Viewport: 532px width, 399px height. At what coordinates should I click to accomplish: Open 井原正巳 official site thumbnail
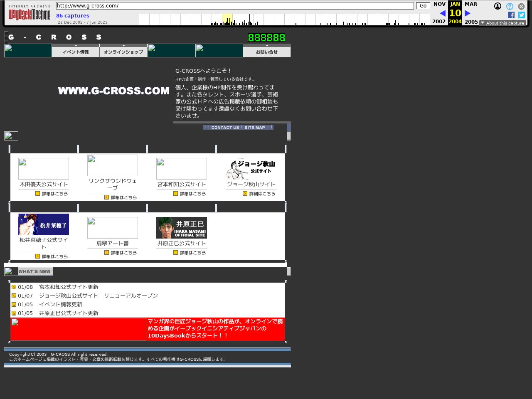182,228
